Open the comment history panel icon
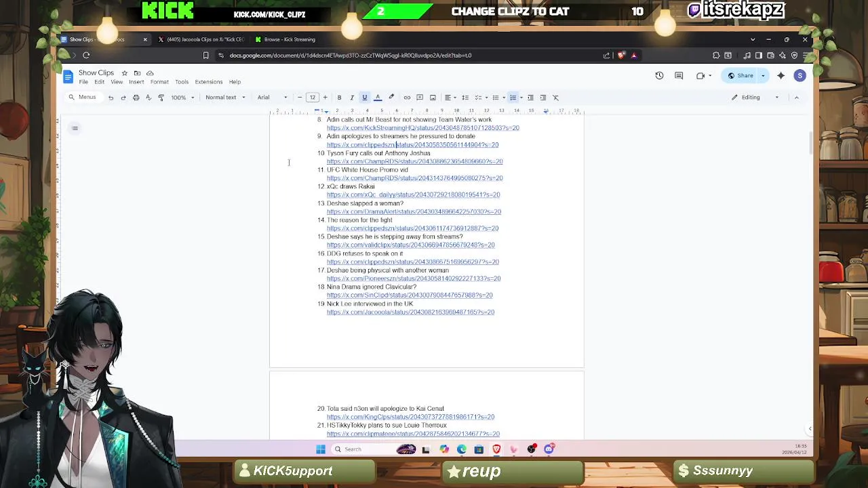 pyautogui.click(x=679, y=76)
